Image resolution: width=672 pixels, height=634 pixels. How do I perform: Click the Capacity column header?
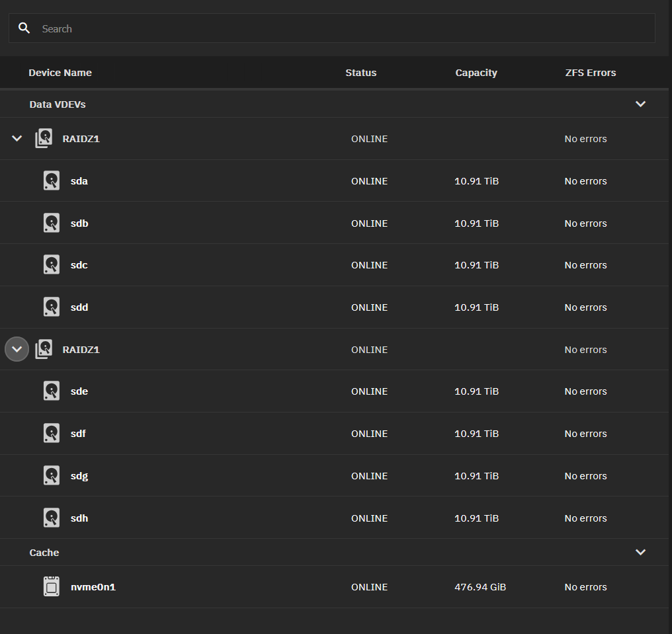[x=476, y=73]
